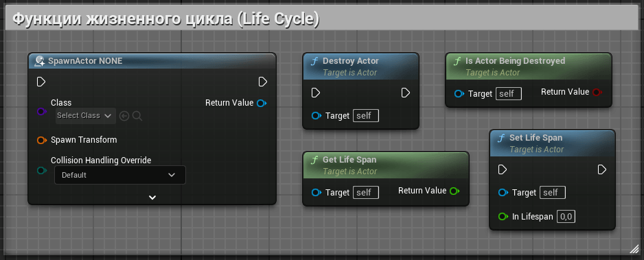
Task: Click the Get Life Span Target pin
Action: click(x=317, y=192)
